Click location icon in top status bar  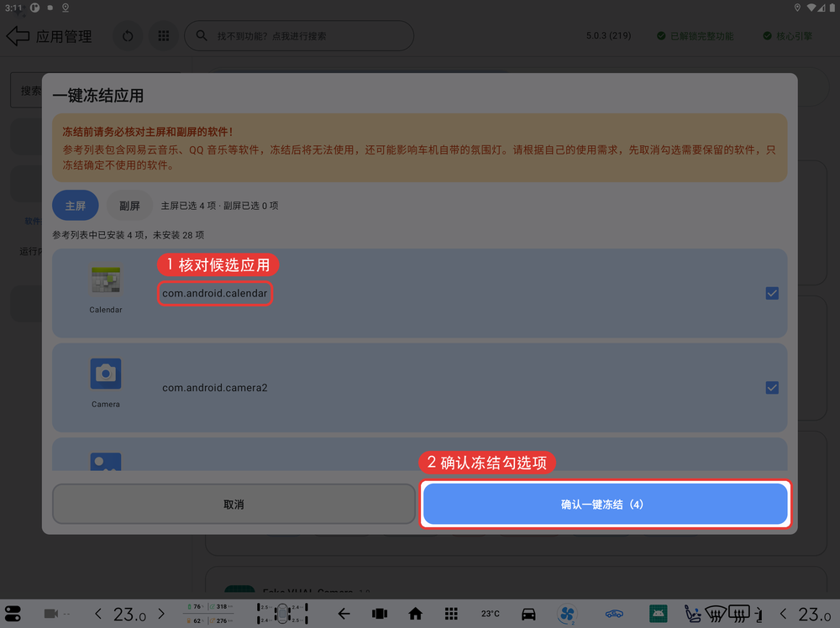797,8
